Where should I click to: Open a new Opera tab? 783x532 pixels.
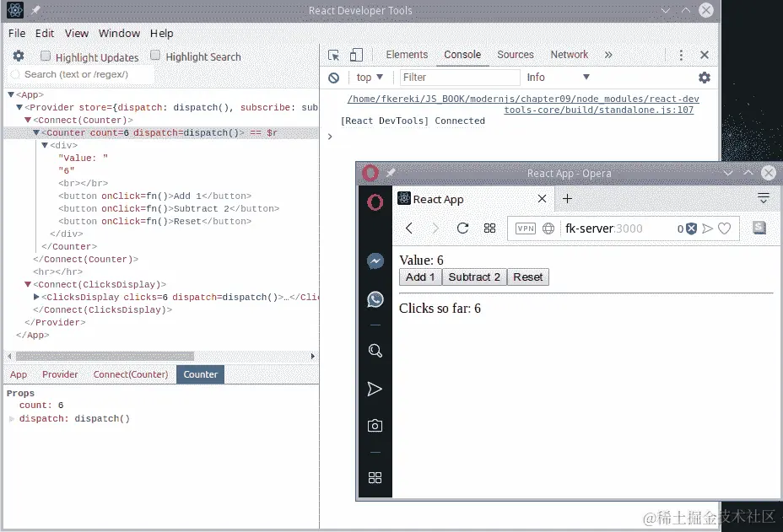[567, 199]
